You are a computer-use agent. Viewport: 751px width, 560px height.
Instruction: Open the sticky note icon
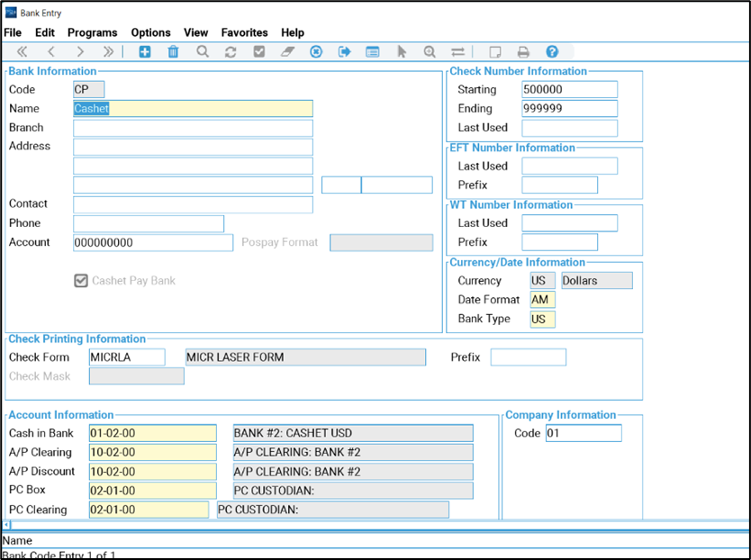[494, 51]
